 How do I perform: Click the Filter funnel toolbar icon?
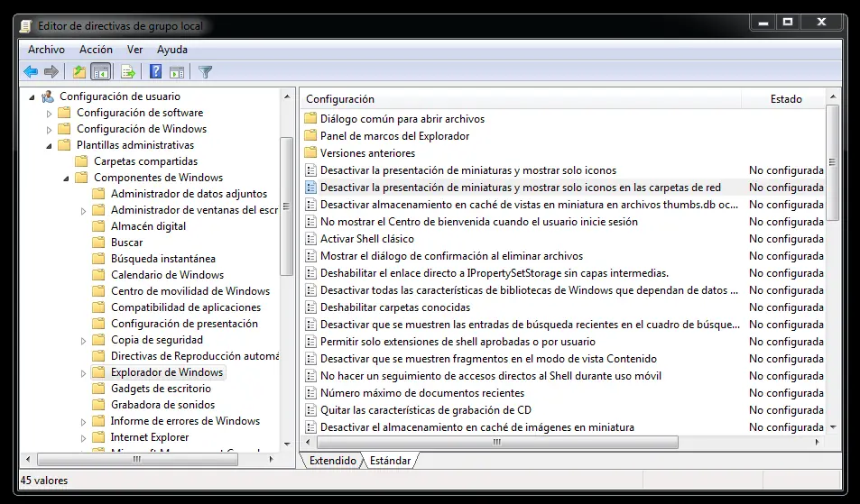(205, 72)
